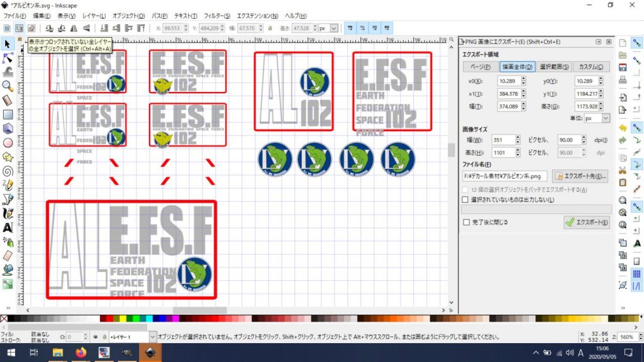Image resolution: width=644 pixels, height=362 pixels.
Task: Select the Spray tool
Action: [x=8, y=242]
